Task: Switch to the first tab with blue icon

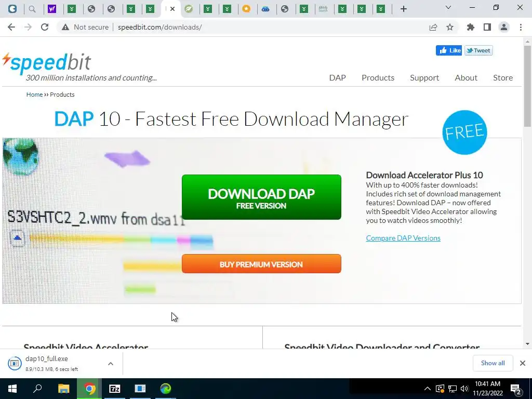Action: pos(12,9)
